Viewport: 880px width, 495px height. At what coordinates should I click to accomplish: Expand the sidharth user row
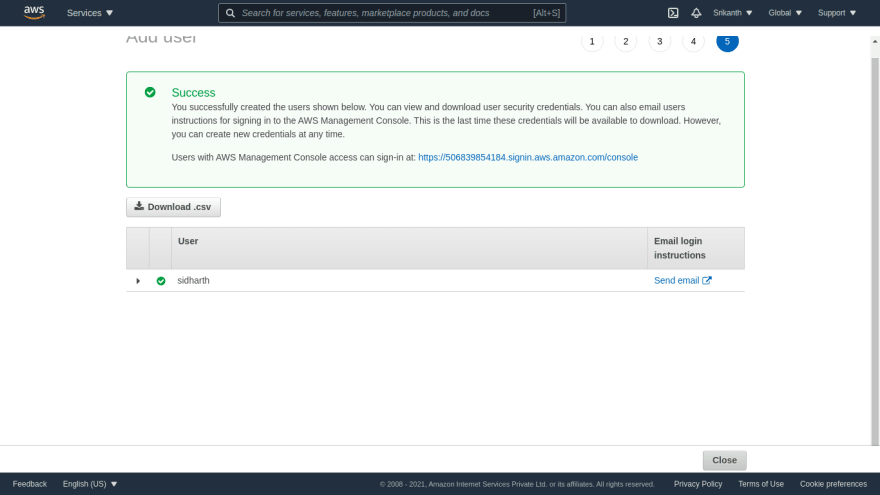point(138,281)
